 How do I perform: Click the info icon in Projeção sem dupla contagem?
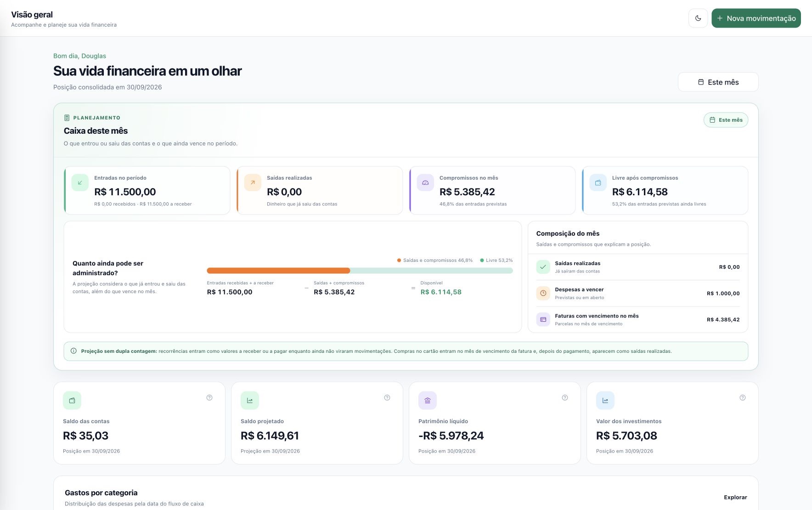click(x=73, y=351)
